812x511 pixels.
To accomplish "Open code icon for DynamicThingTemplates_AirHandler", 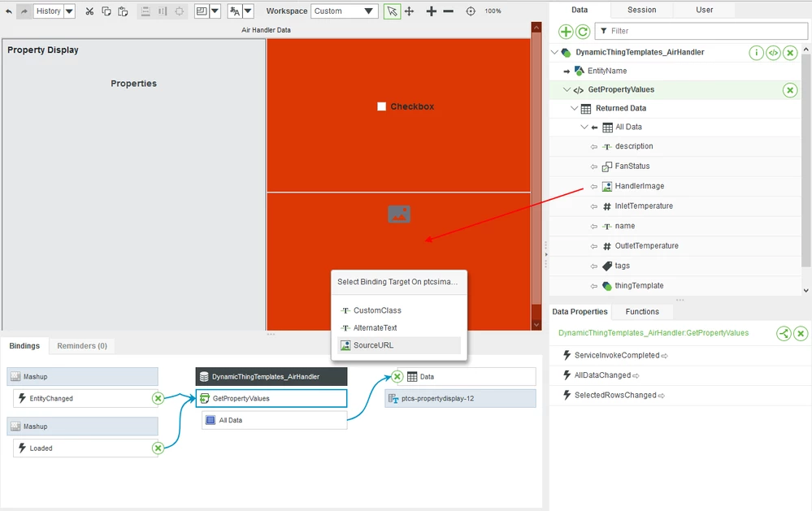I will coord(773,52).
